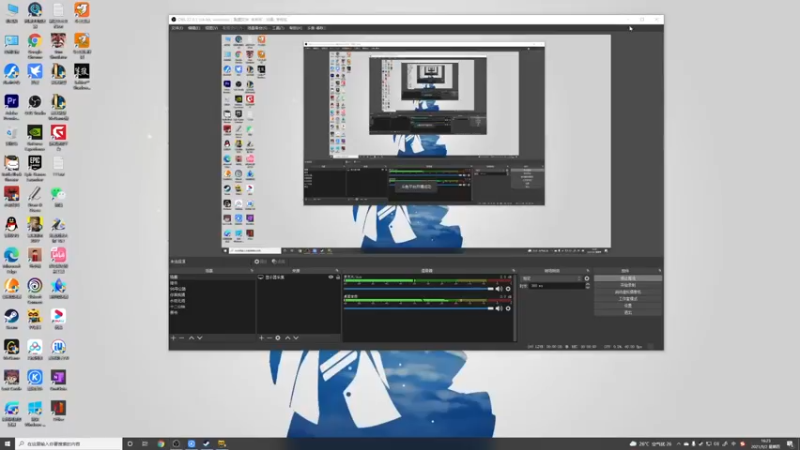
Task: Open OBS Studio desktop shortcut
Action: pyautogui.click(x=35, y=106)
